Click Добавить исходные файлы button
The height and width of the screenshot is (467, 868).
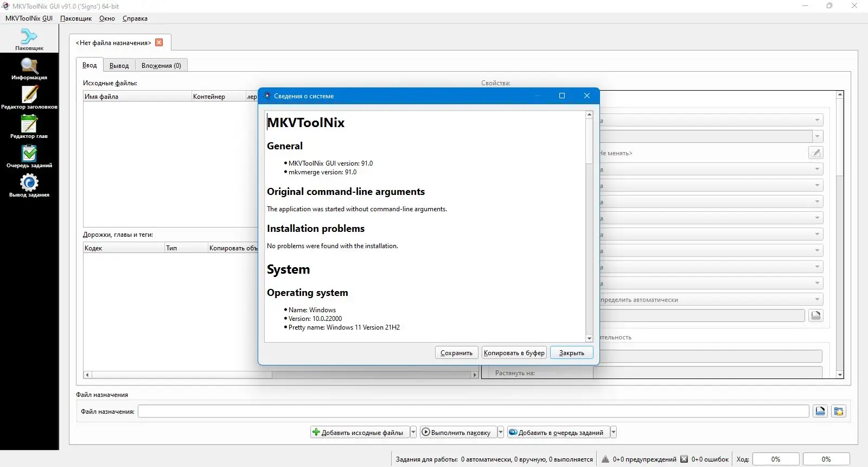coord(359,432)
